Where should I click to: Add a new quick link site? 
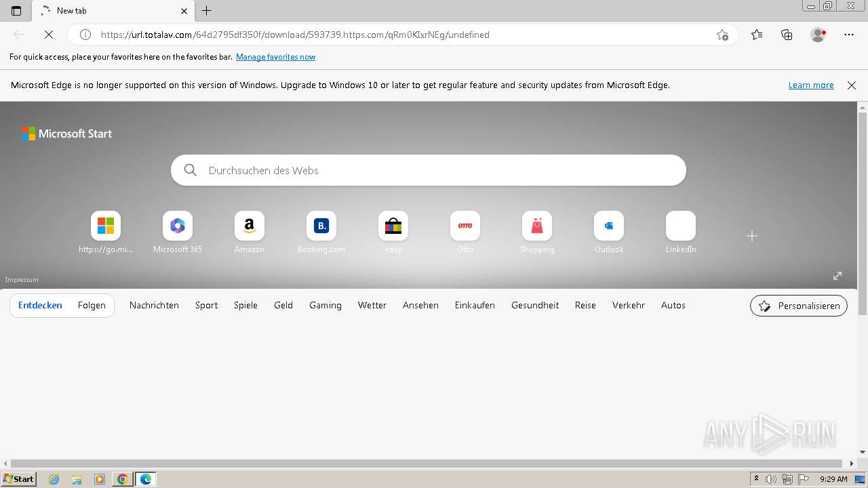click(752, 236)
